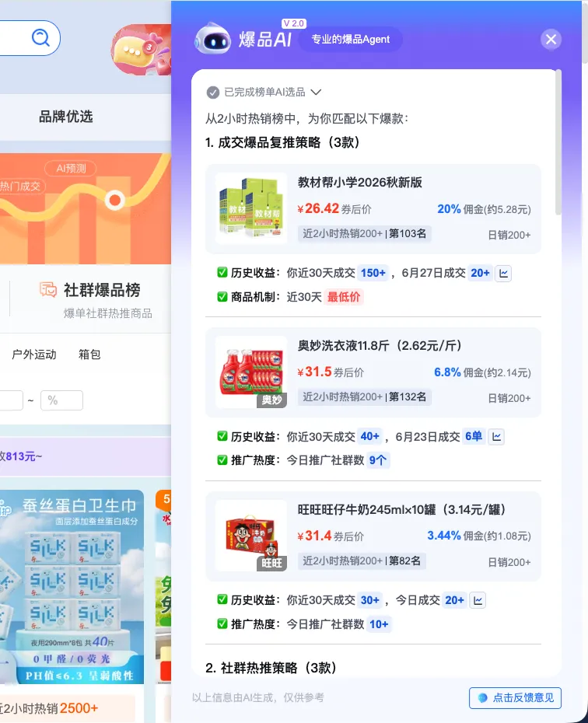Image resolution: width=588 pixels, height=723 pixels.
Task: Click the 150+ sales badge
Action: [373, 273]
